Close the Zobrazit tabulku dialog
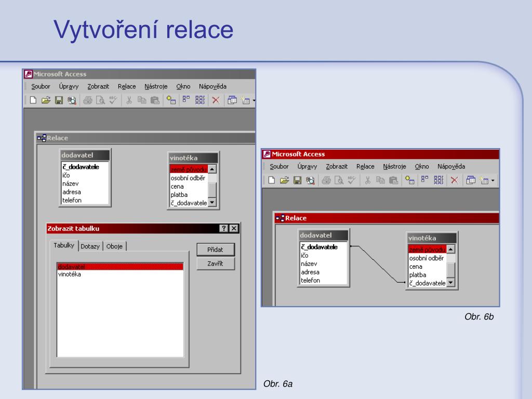The height and width of the screenshot is (399, 532). point(234,229)
